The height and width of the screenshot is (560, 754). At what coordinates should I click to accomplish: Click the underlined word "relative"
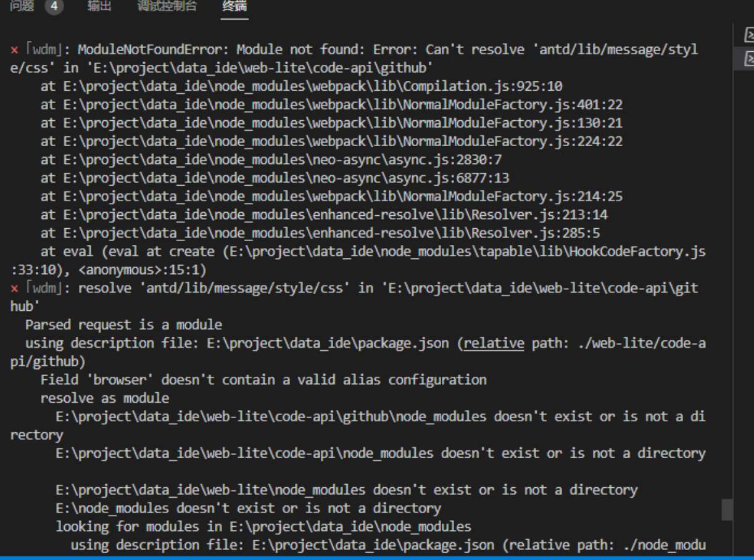[494, 344]
